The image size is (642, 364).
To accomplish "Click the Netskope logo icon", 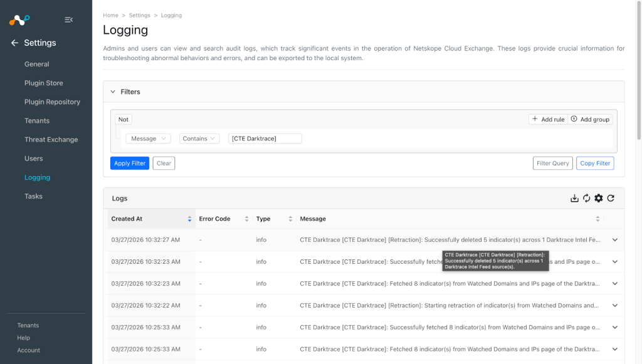I will (19, 19).
